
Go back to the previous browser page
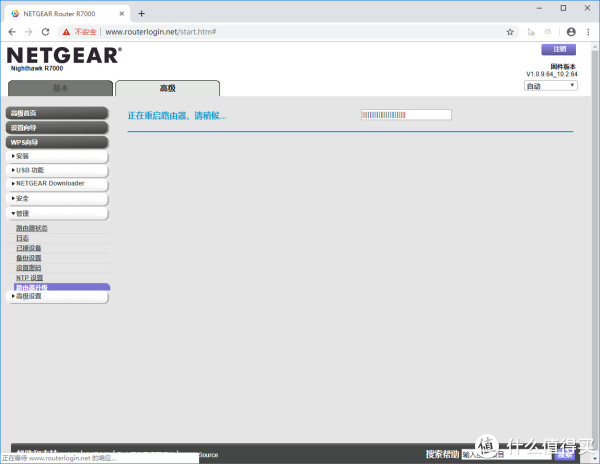tap(12, 32)
